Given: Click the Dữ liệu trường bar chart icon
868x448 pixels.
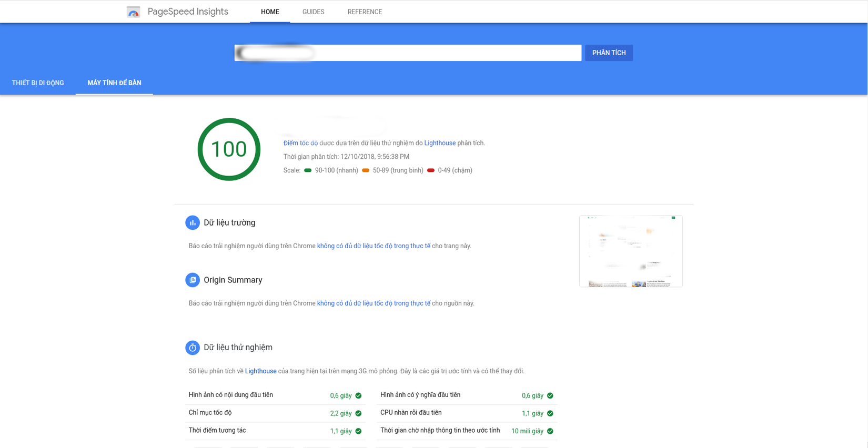Looking at the screenshot, I should click(x=193, y=223).
